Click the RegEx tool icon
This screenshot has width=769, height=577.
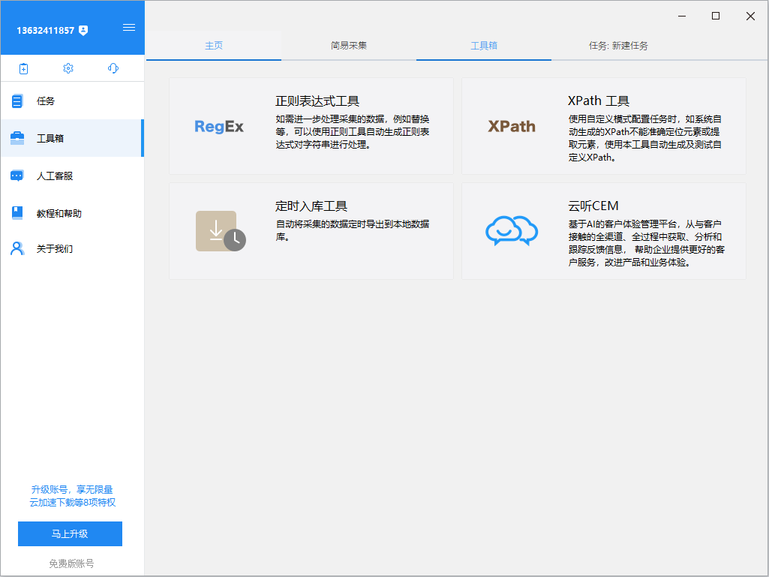(x=218, y=127)
